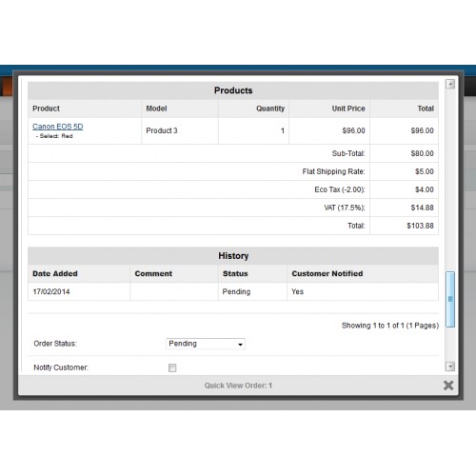Click the blue scrollbar thumb
The image size is (476, 476).
(450, 299)
